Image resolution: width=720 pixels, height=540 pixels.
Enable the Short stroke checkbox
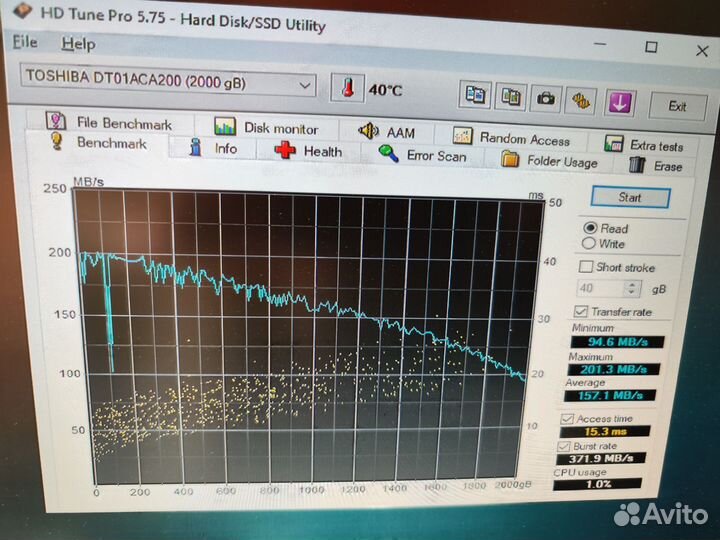(586, 266)
